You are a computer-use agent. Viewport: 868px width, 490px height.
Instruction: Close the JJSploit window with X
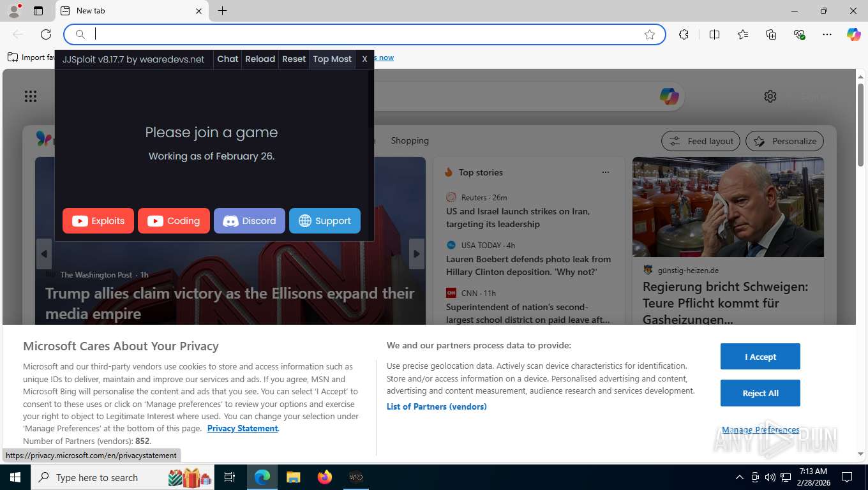point(364,59)
